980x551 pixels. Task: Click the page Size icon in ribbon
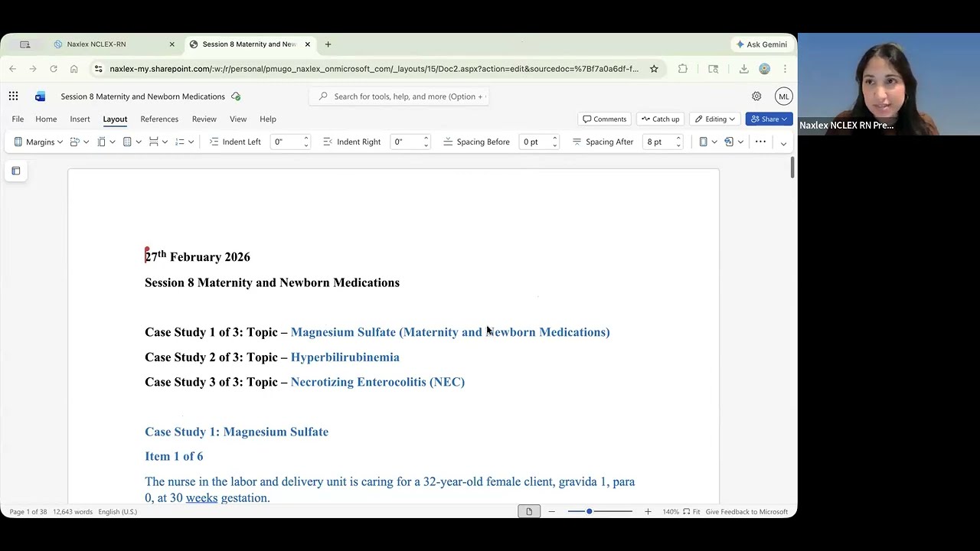coord(101,142)
